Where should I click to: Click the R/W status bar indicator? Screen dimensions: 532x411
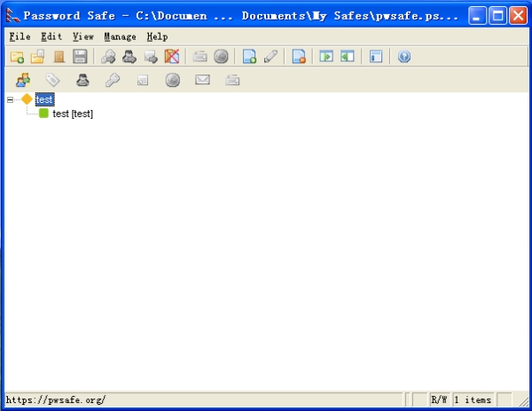(x=439, y=399)
